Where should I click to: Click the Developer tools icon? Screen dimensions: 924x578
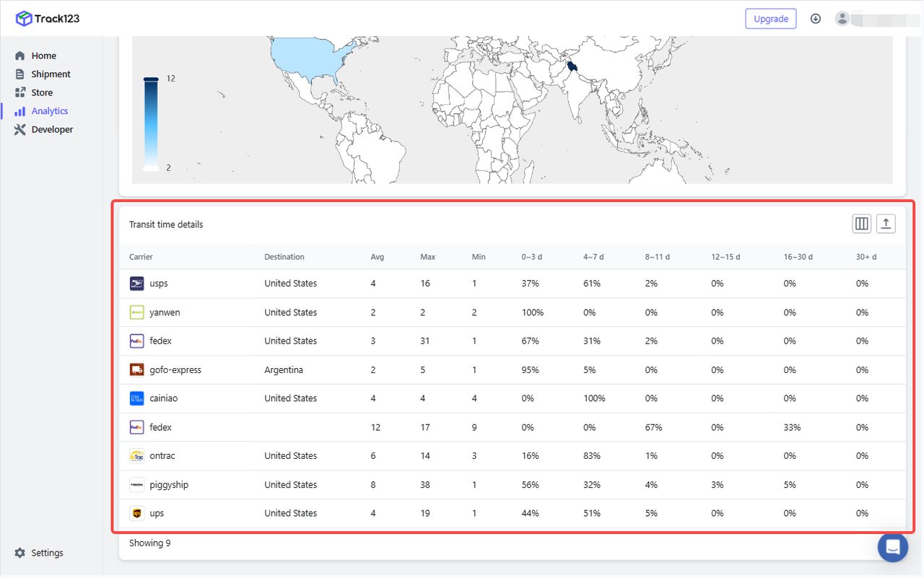tap(20, 130)
